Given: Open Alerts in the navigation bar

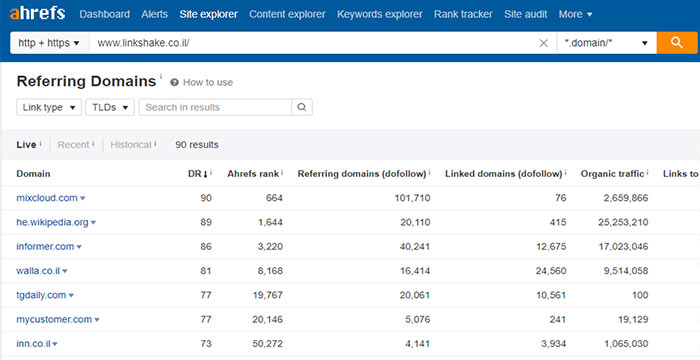Looking at the screenshot, I should click(x=154, y=14).
